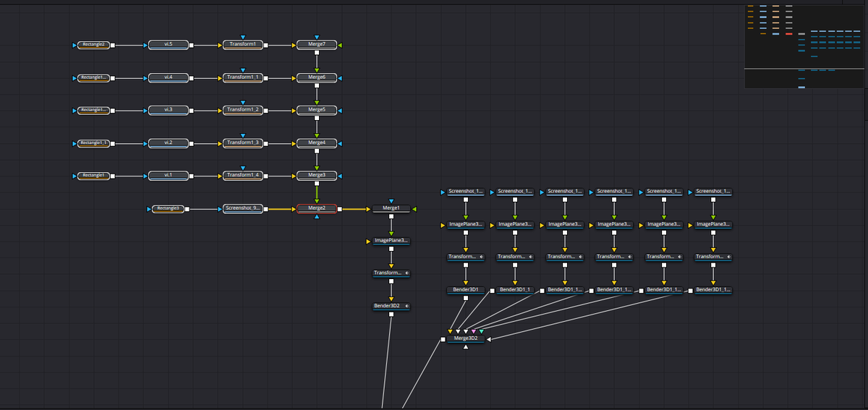This screenshot has width=868, height=410.
Task: Click the green foreground input of Merge7
Action: click(341, 45)
